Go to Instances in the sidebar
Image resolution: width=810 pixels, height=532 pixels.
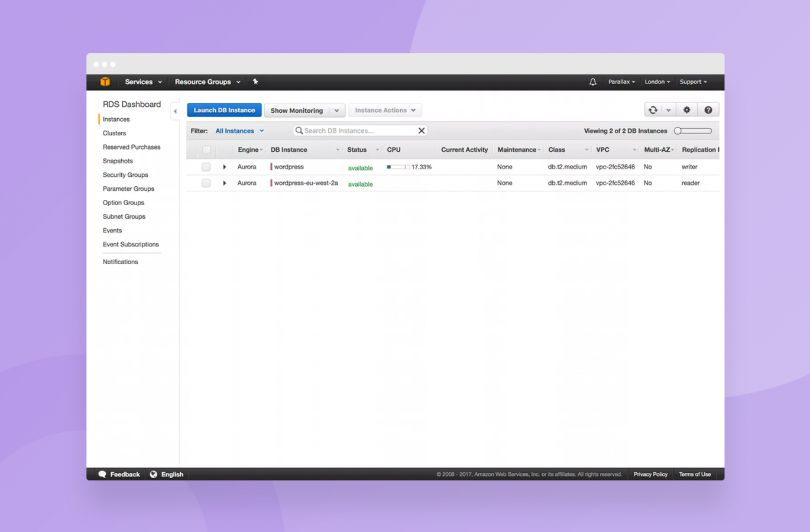click(x=116, y=119)
